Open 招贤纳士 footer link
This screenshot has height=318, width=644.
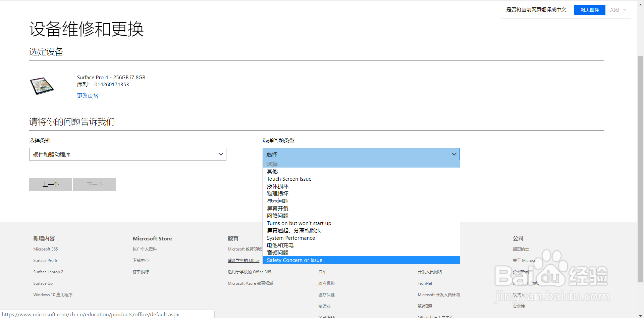pyautogui.click(x=521, y=249)
